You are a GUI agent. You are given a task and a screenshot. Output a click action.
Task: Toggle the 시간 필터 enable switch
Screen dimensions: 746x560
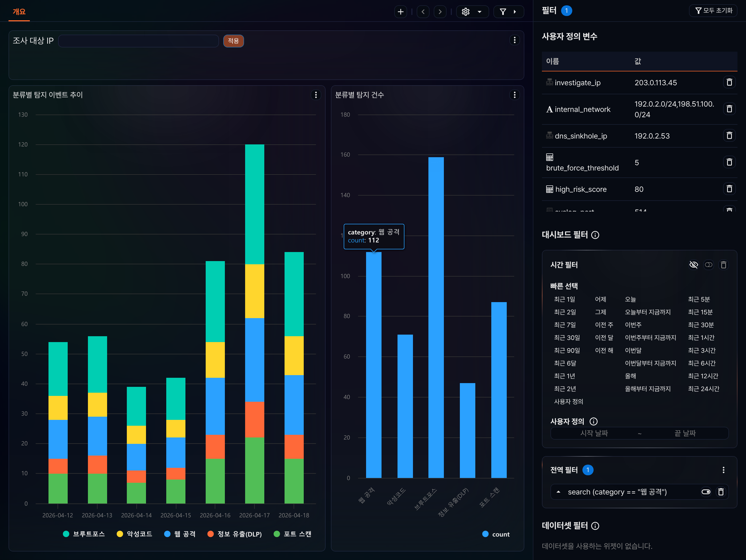708,265
